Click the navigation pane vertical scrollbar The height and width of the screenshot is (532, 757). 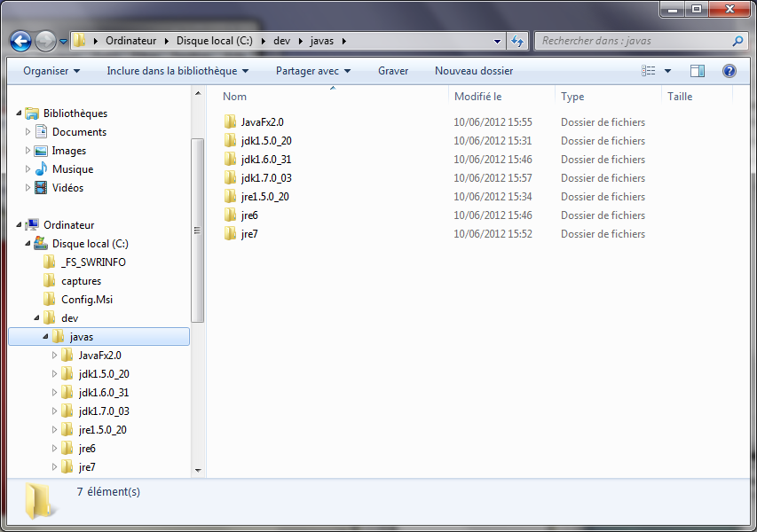(198, 231)
